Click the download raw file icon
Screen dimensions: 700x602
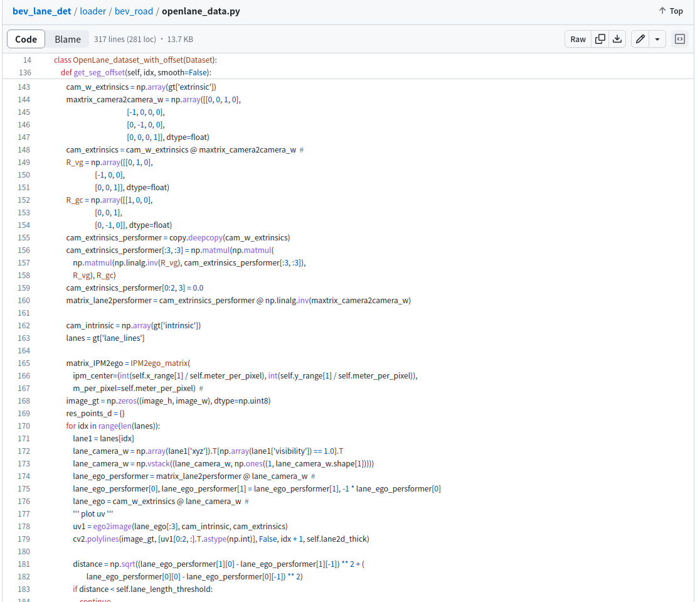pos(617,39)
